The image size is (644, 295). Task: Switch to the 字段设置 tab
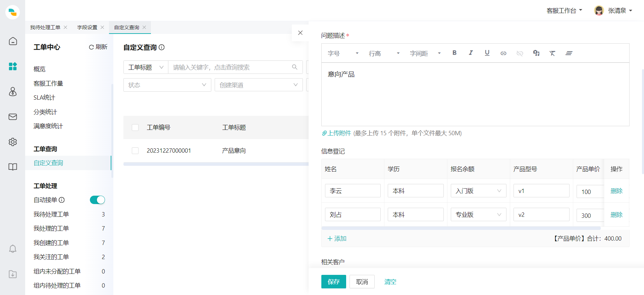[87, 27]
